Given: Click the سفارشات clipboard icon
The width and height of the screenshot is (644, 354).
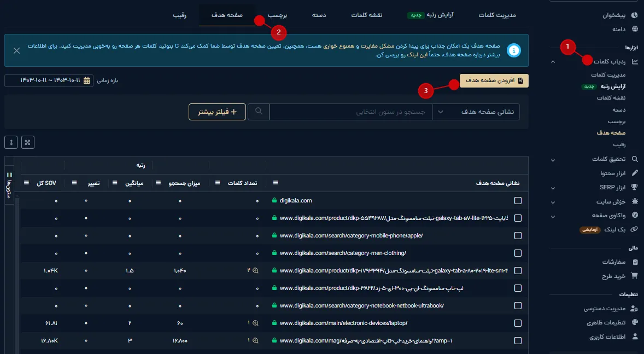Looking at the screenshot, I should [635, 262].
